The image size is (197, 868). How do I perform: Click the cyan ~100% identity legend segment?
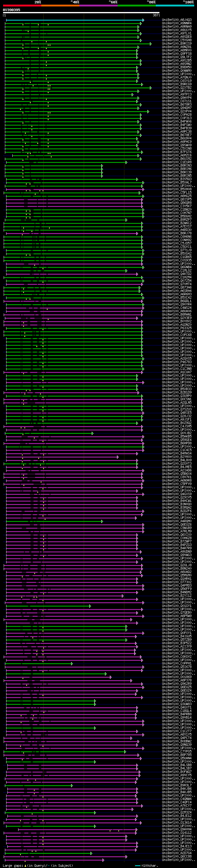(175, 6)
